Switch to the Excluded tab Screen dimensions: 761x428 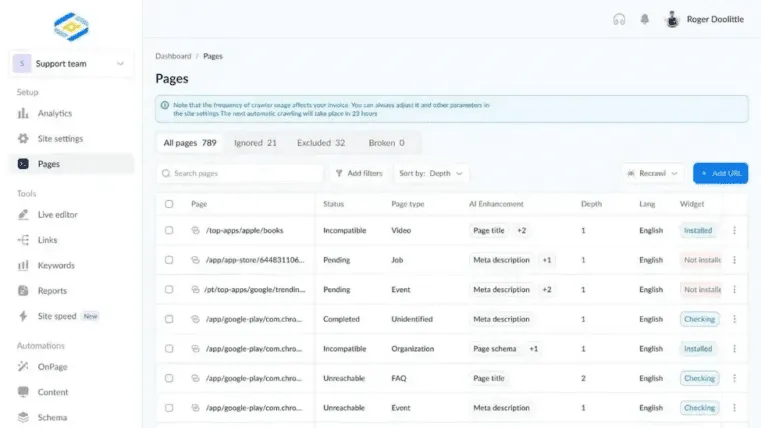[320, 143]
